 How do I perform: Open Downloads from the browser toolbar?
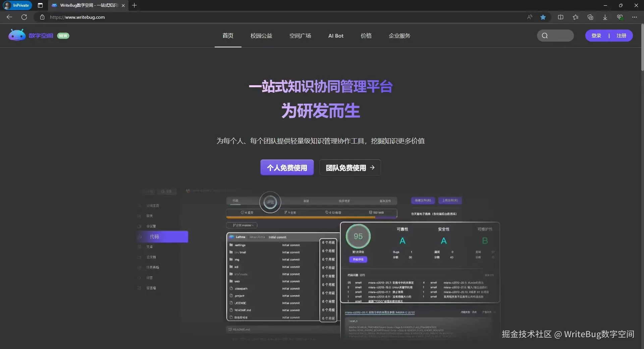pos(605,17)
